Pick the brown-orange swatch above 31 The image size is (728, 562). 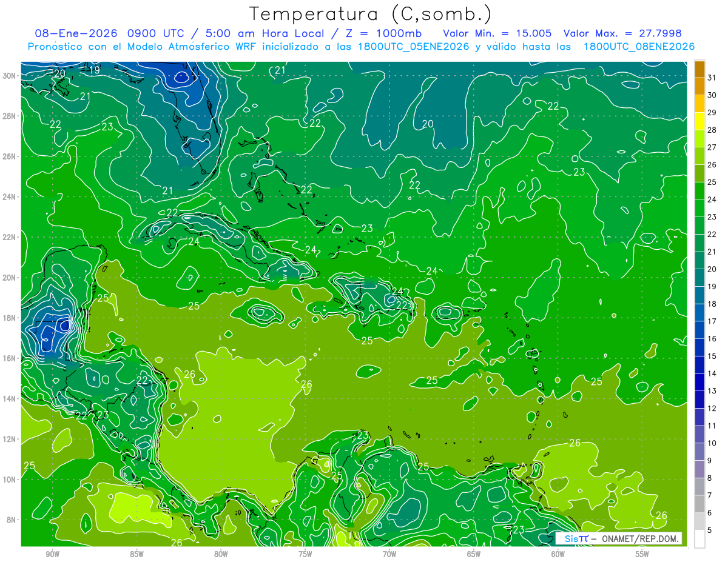699,69
